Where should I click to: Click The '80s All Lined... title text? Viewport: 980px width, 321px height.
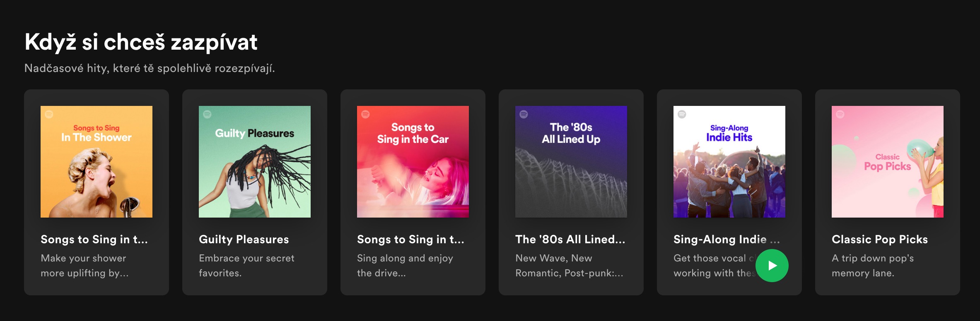click(x=570, y=240)
